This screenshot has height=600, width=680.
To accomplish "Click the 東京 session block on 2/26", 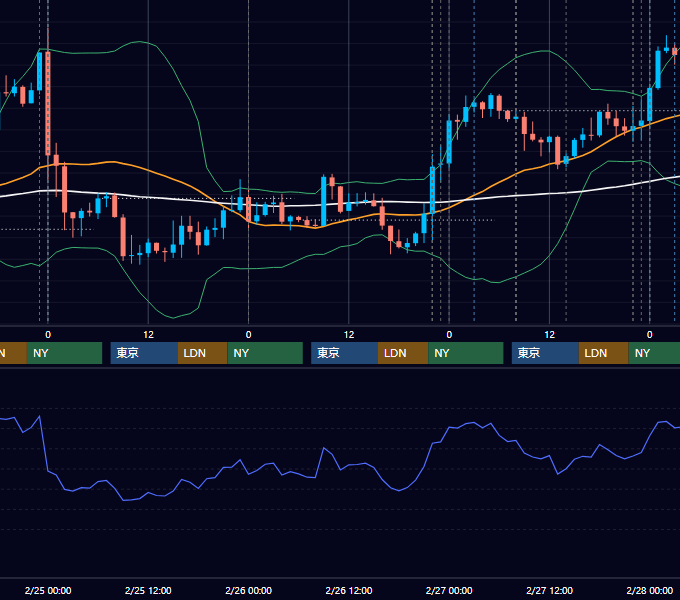I will coord(344,353).
